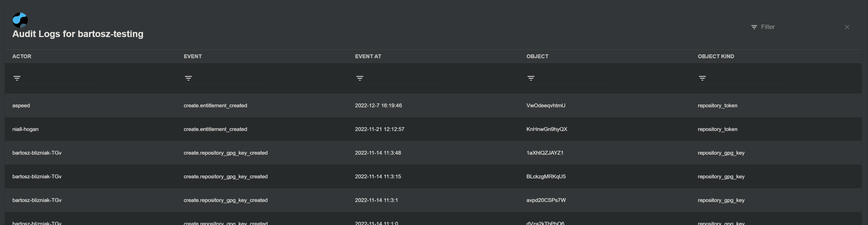This screenshot has height=225, width=868.
Task: Click 'repository_gpg_key' in the 1aXhtQZJAYZ1 row
Action: coord(721,153)
